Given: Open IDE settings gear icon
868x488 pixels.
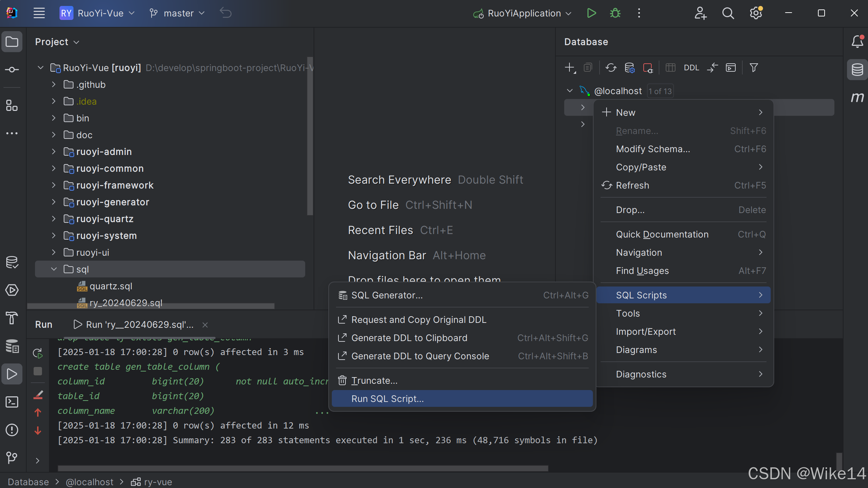Looking at the screenshot, I should 756,13.
